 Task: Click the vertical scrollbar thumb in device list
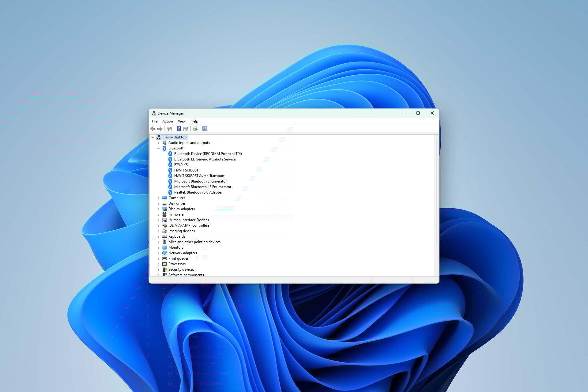pos(436,192)
